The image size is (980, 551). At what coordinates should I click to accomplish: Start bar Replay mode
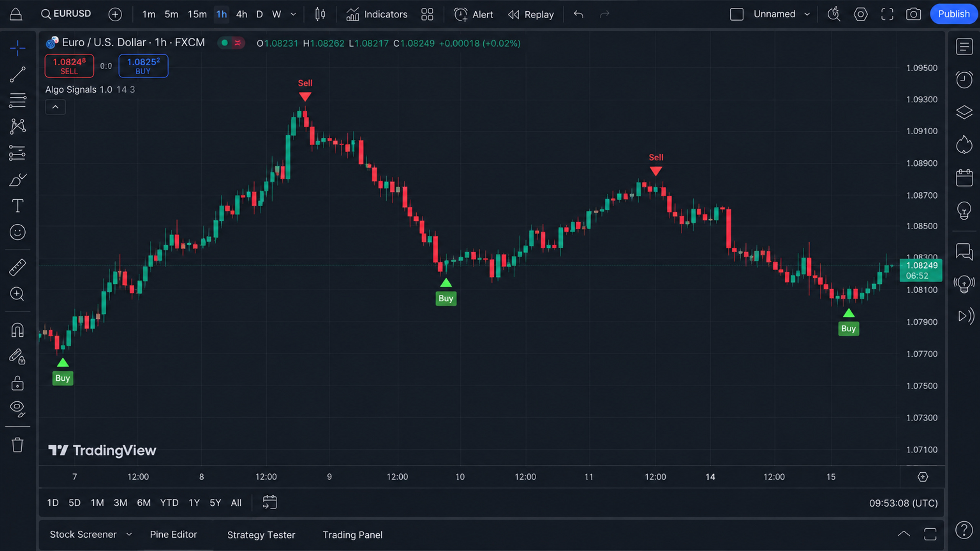[x=531, y=14]
